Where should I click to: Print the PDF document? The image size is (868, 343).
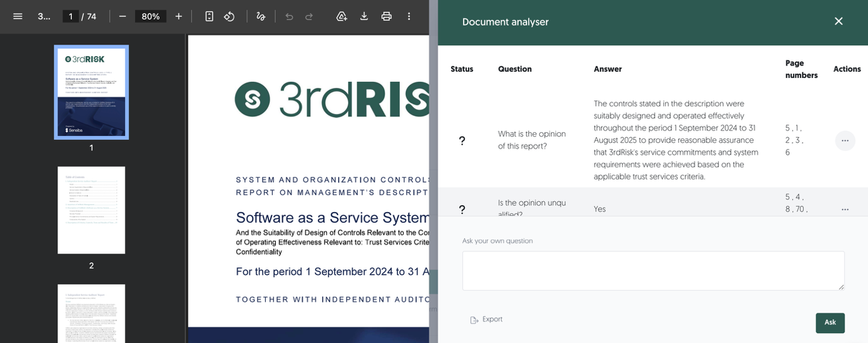click(x=387, y=16)
